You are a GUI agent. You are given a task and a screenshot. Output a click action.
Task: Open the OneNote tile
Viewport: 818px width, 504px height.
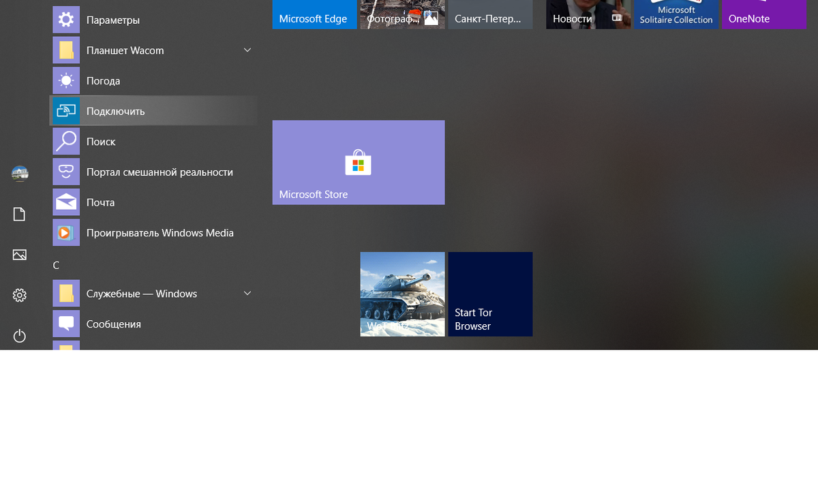[x=764, y=14]
